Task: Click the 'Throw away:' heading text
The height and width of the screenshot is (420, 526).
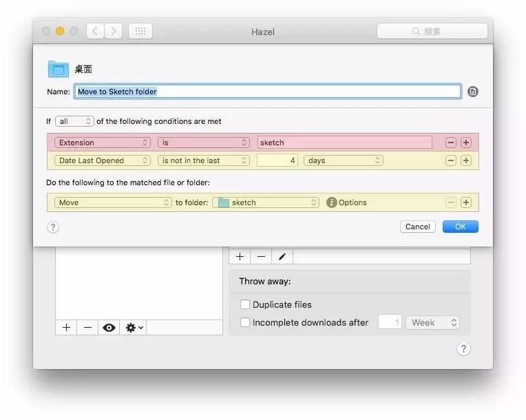Action: pyautogui.click(x=265, y=281)
